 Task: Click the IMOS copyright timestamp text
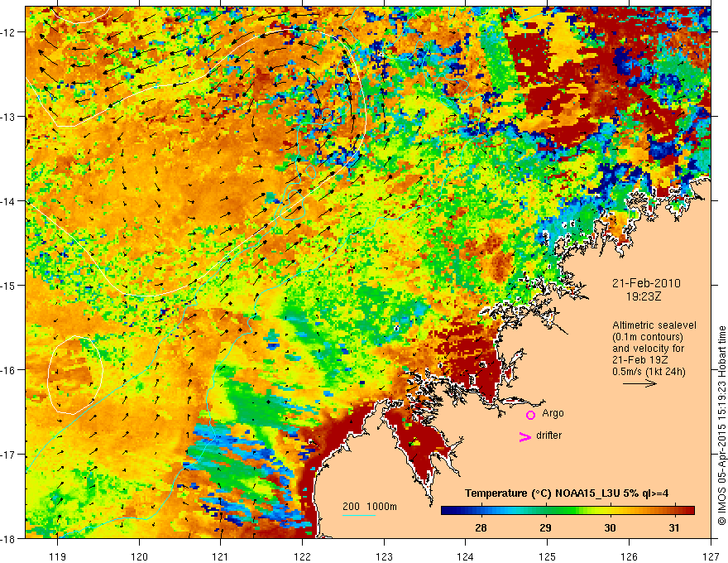click(721, 425)
